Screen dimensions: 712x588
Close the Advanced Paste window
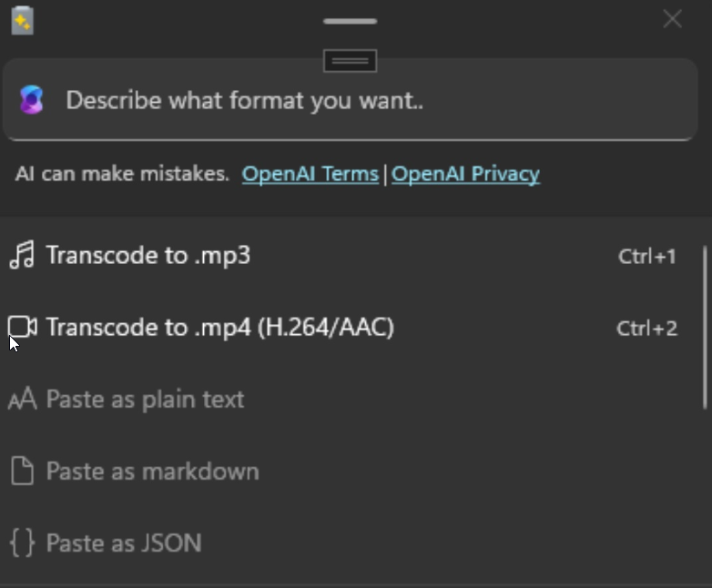672,19
